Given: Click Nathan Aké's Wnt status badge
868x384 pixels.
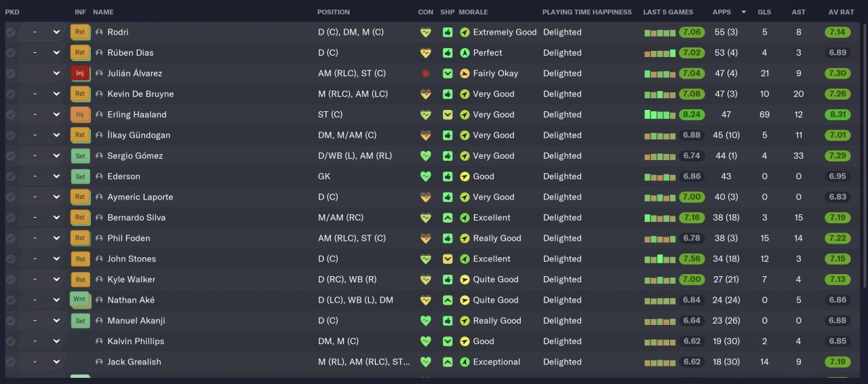Looking at the screenshot, I should (79, 300).
